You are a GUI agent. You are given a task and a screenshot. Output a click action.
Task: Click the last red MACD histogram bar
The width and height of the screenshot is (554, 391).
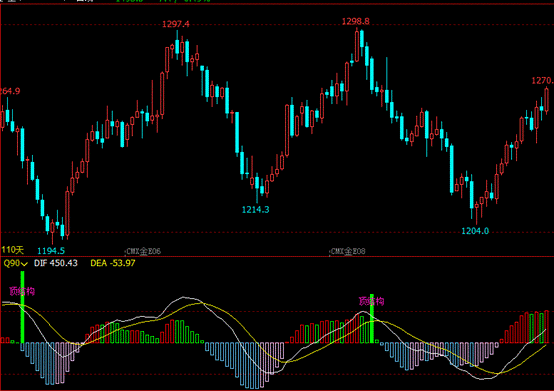point(547,327)
